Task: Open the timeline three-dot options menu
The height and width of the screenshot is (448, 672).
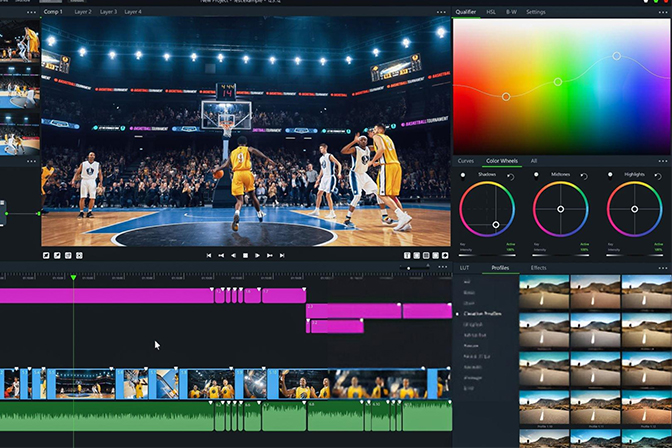Action: (442, 267)
